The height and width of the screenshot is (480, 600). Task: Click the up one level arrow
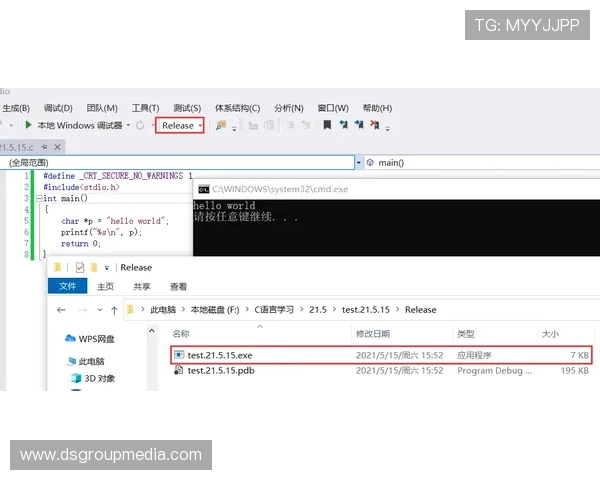[x=114, y=310]
